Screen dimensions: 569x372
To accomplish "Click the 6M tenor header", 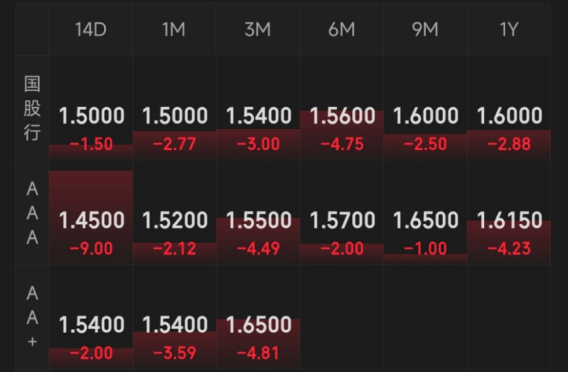I will pos(342,29).
